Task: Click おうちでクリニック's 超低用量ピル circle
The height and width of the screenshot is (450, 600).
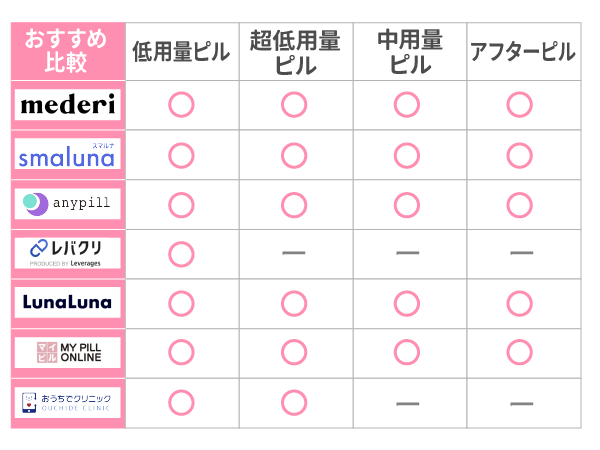Action: (x=293, y=402)
